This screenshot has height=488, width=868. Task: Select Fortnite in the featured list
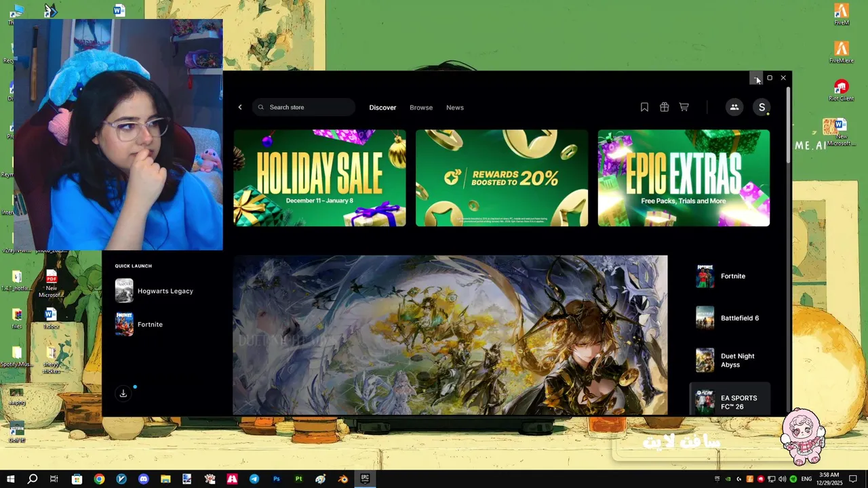pyautogui.click(x=729, y=276)
